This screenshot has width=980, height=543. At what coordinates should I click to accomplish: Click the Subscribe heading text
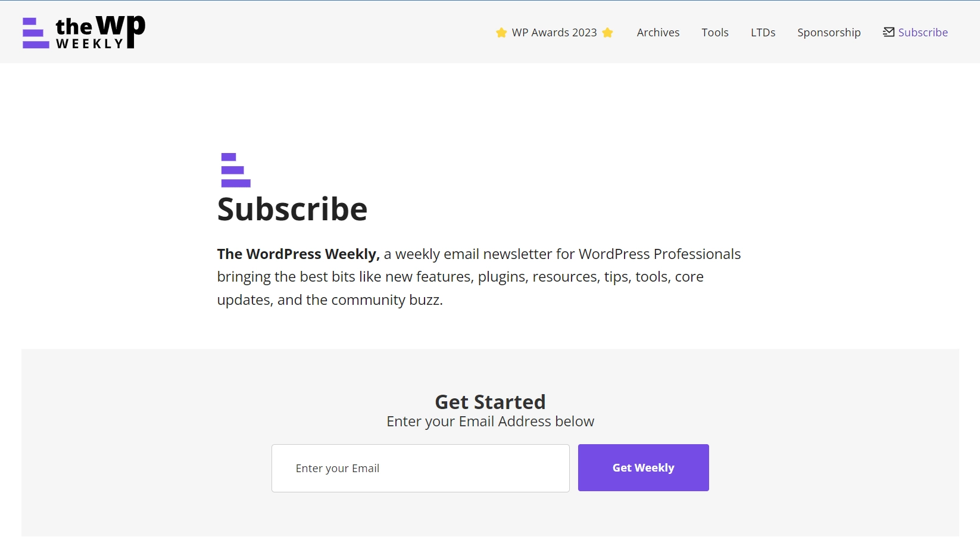(x=292, y=210)
